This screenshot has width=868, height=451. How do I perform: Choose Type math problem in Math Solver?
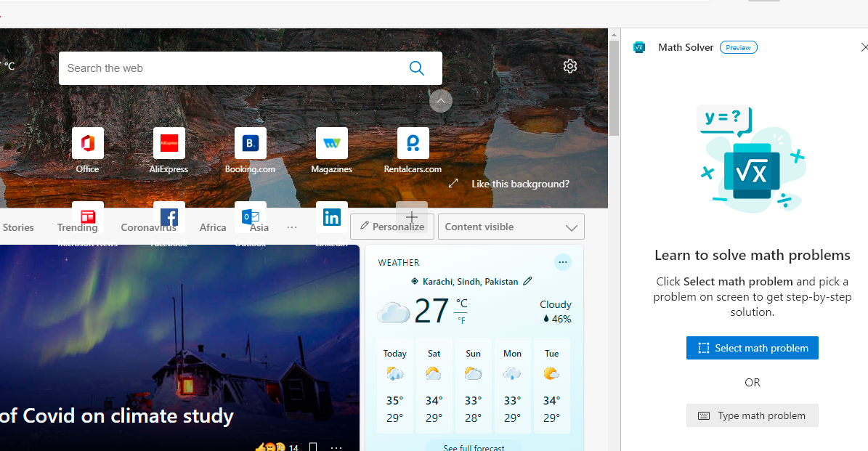tap(752, 415)
